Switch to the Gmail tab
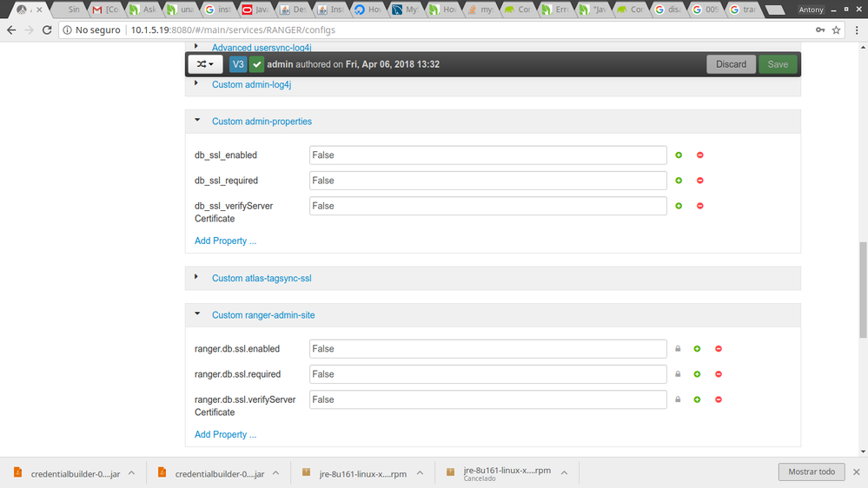868x488 pixels. pyautogui.click(x=105, y=10)
